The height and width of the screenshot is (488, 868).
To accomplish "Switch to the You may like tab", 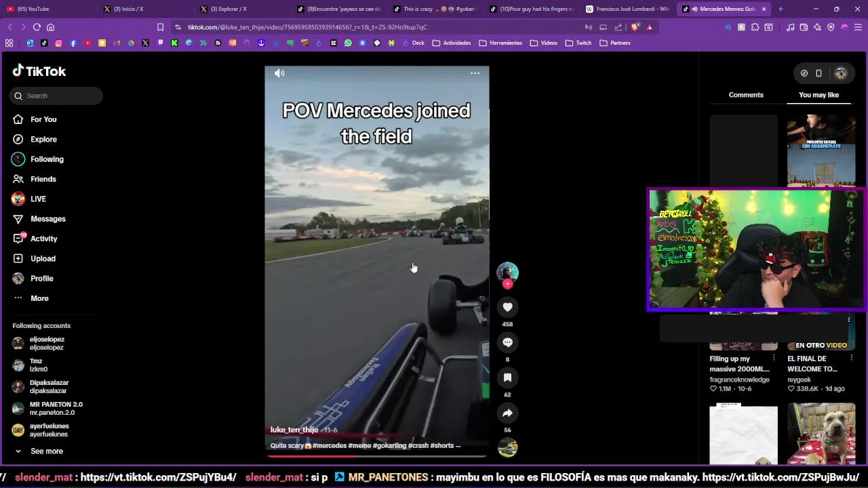I will [818, 95].
